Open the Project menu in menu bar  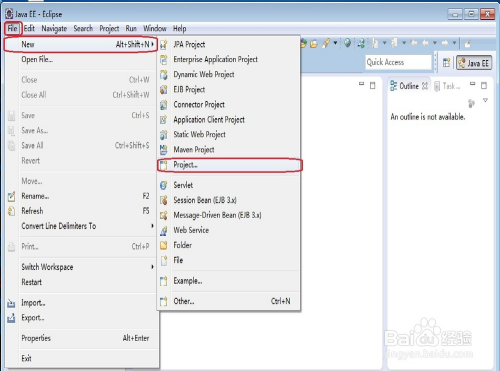[109, 29]
